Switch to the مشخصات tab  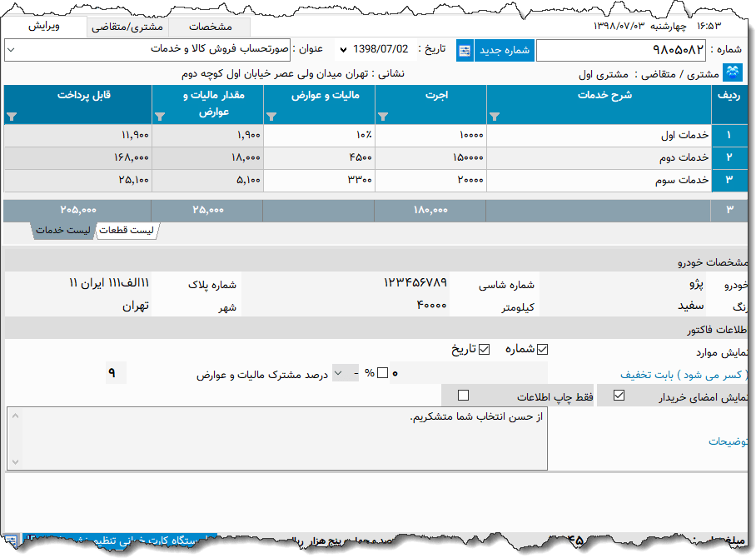tap(210, 26)
